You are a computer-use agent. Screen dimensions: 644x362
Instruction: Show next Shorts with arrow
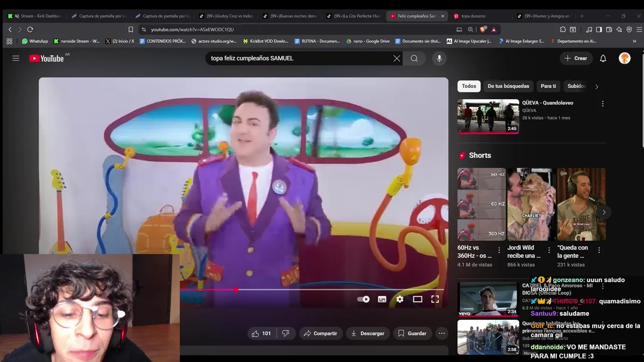pos(604,212)
